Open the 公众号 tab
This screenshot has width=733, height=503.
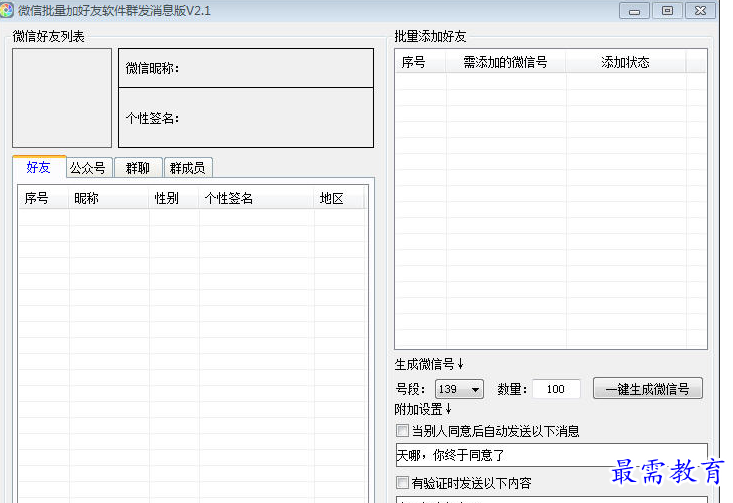click(88, 168)
